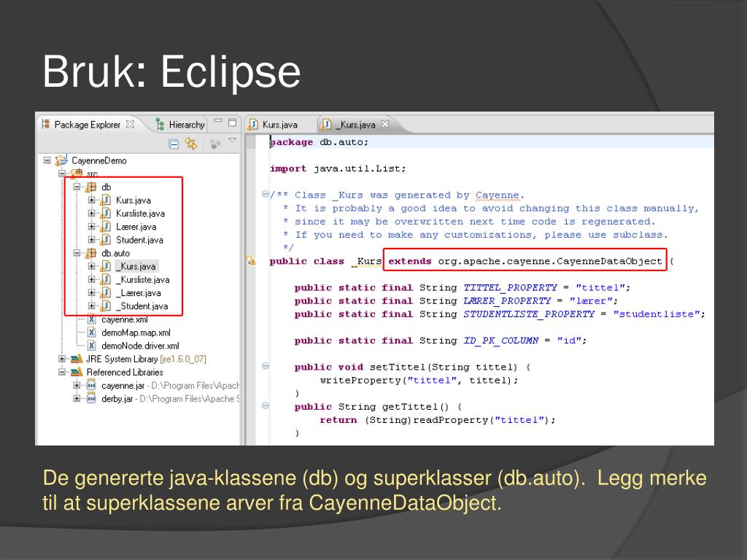
Task: Select _Student.java in the db.auto package
Action: pos(142,306)
